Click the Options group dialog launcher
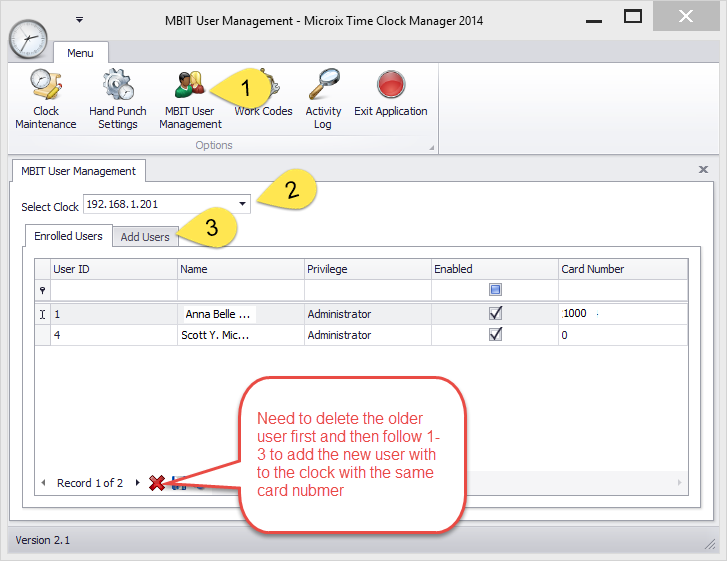 pos(432,148)
